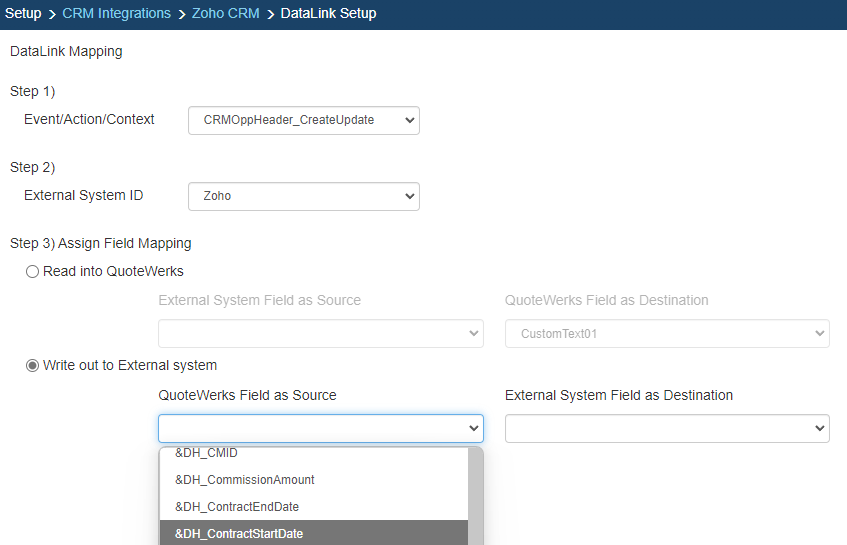This screenshot has height=545, width=847.
Task: Click the arrow on CRMOppHeader_CreateUpdate selector
Action: click(409, 120)
